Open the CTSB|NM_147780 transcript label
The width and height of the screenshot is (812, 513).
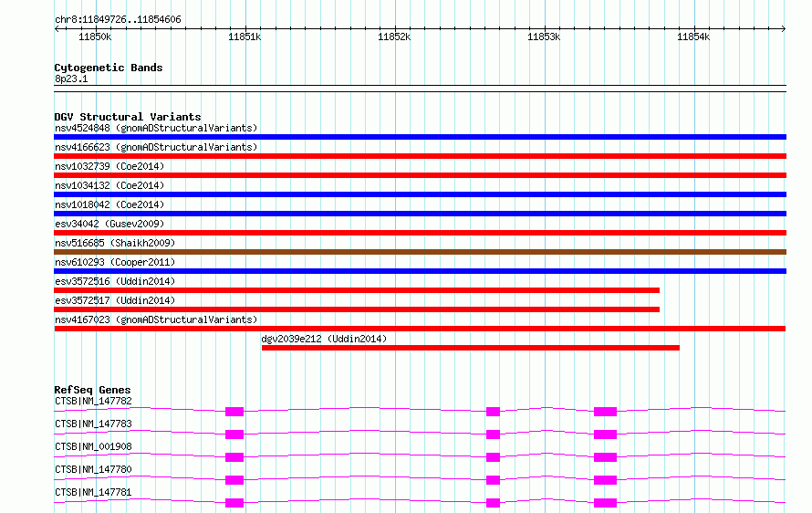point(93,469)
